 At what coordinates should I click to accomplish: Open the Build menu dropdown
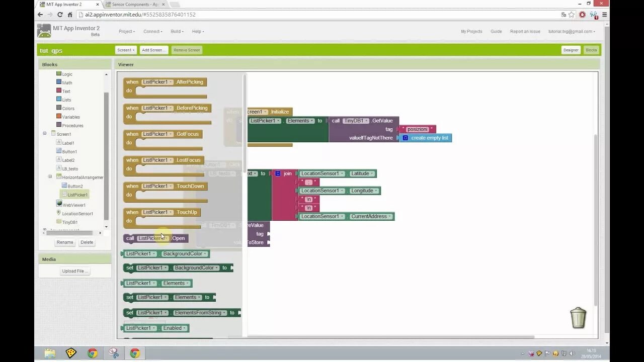coord(177,31)
